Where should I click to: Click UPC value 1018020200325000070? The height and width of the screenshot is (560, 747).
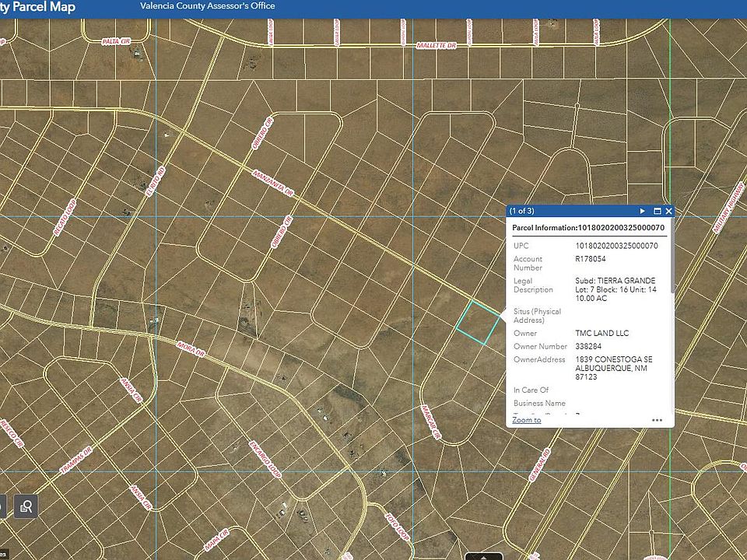616,246
